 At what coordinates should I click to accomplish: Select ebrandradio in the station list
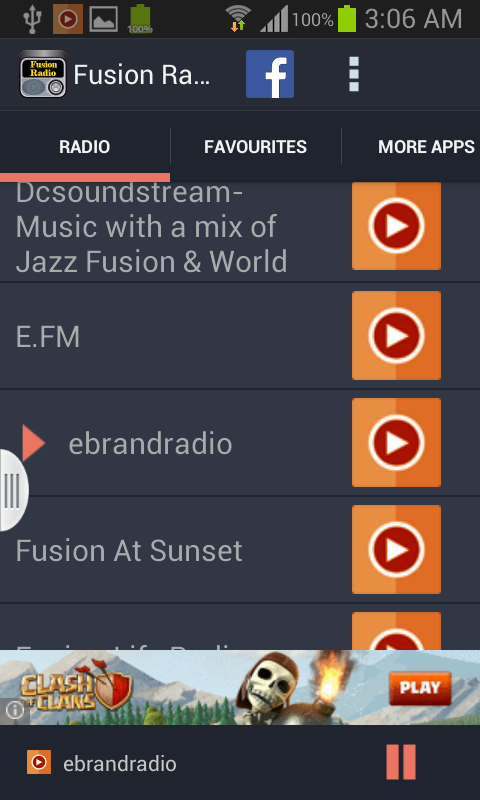pyautogui.click(x=150, y=443)
